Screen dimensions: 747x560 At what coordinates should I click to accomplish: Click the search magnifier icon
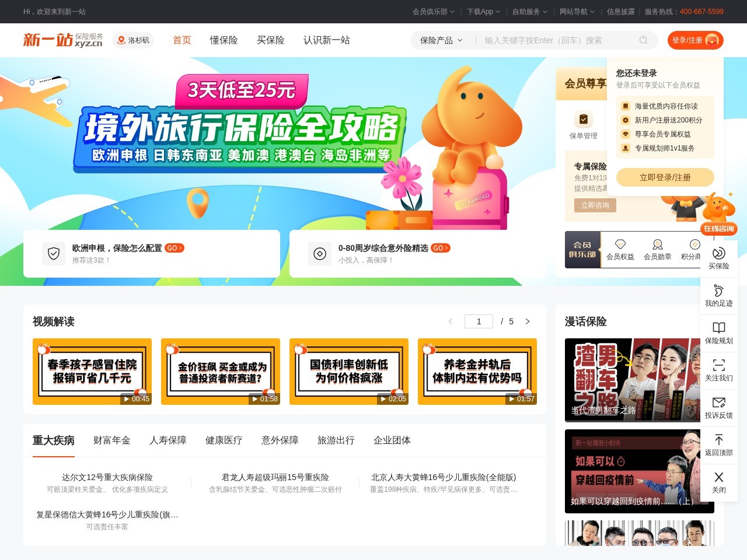pos(643,40)
